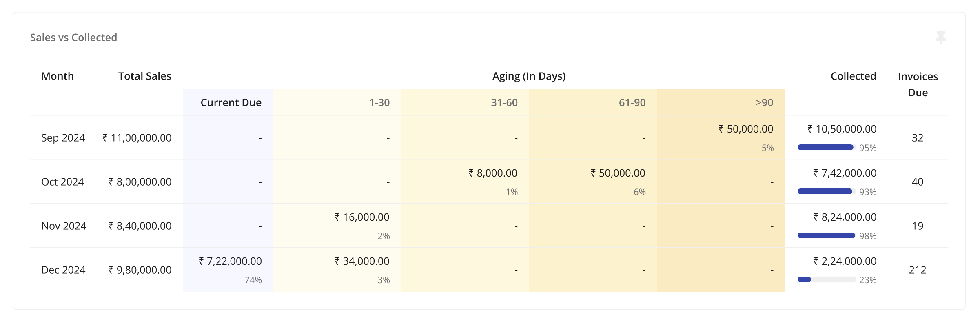Click the 31-60 days aging header

[504, 102]
